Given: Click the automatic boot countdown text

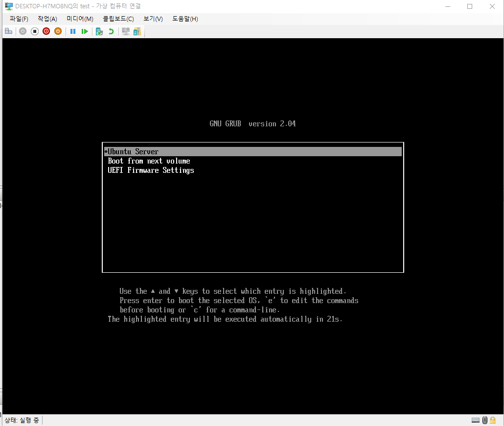Looking at the screenshot, I should (x=225, y=319).
